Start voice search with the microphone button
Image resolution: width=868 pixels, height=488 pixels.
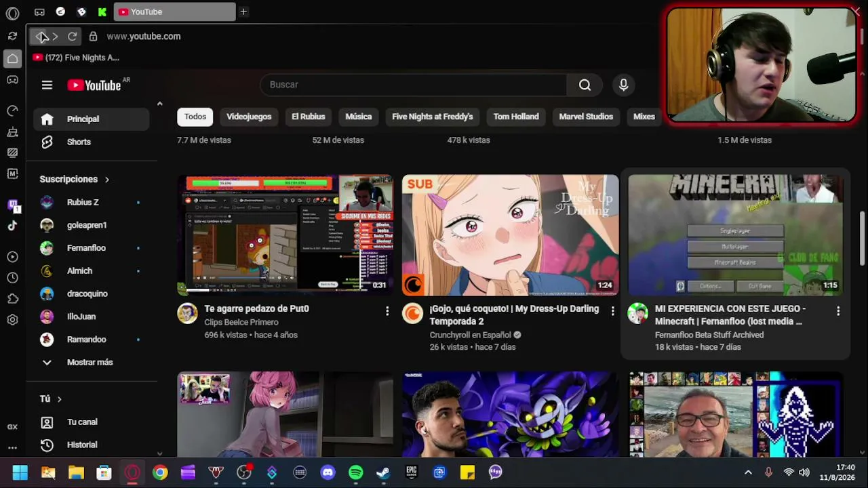click(x=623, y=85)
